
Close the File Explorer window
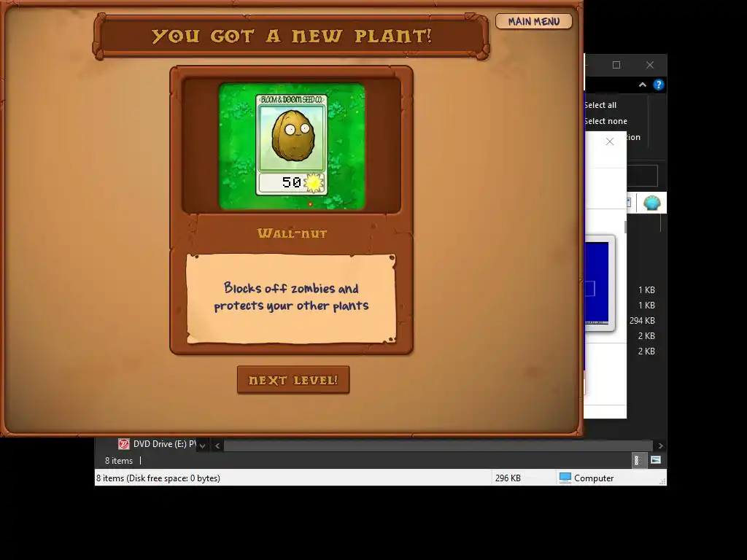tap(650, 65)
